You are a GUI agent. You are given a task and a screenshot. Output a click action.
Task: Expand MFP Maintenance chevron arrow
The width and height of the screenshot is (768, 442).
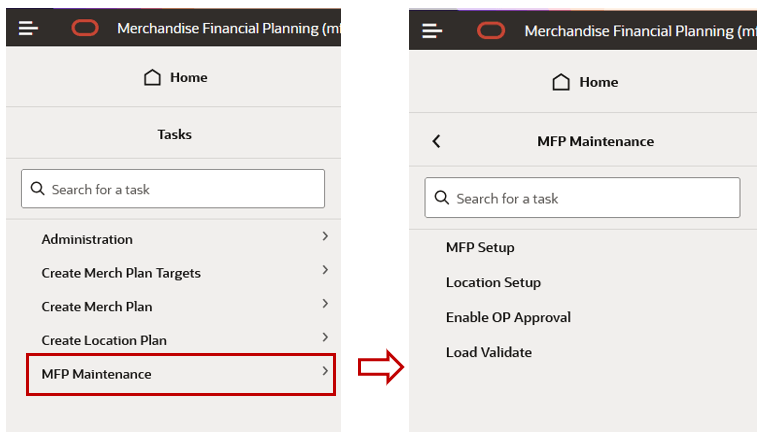[x=325, y=371]
